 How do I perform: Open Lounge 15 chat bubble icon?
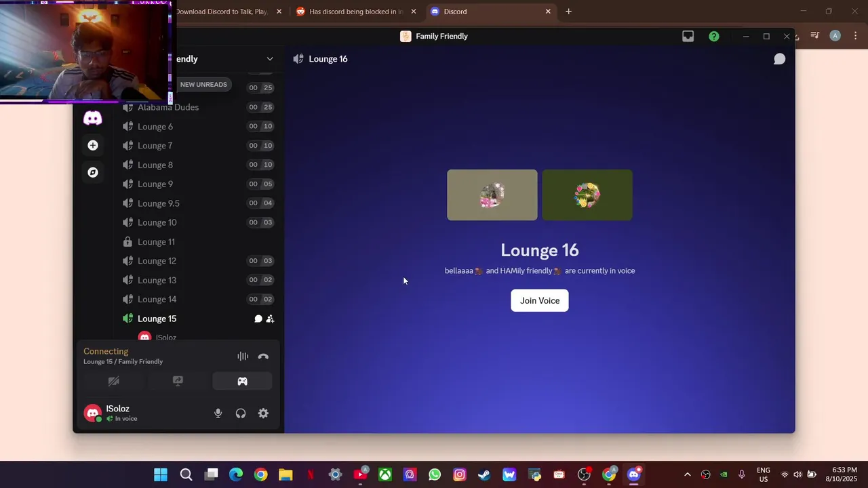point(258,319)
